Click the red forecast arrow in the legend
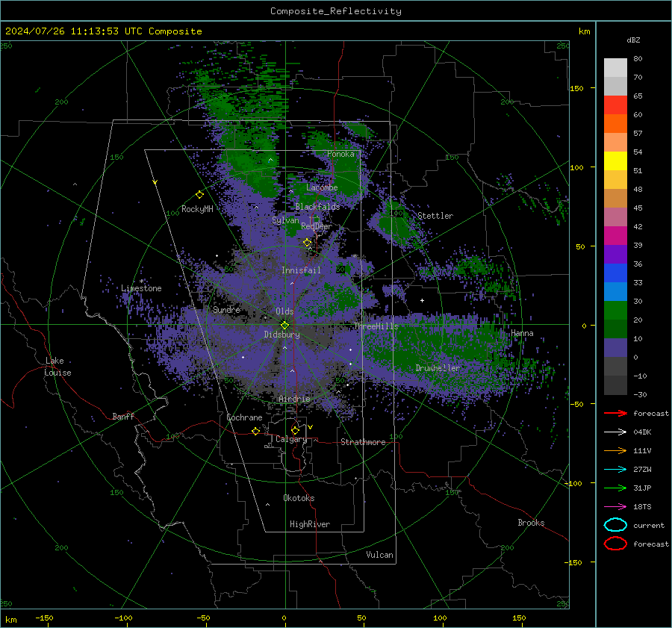 615,413
